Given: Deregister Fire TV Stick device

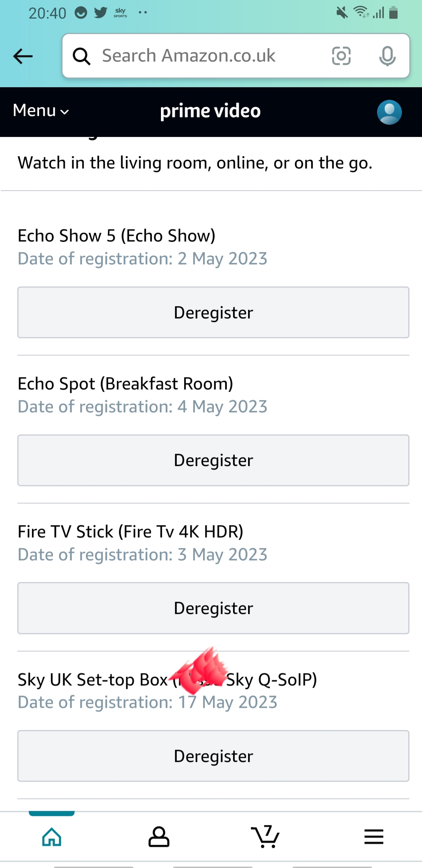Looking at the screenshot, I should coord(213,608).
